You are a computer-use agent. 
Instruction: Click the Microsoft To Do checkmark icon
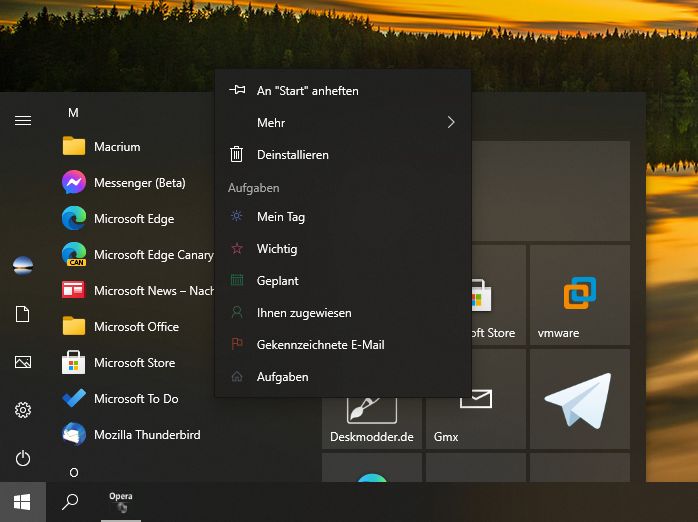(74, 398)
